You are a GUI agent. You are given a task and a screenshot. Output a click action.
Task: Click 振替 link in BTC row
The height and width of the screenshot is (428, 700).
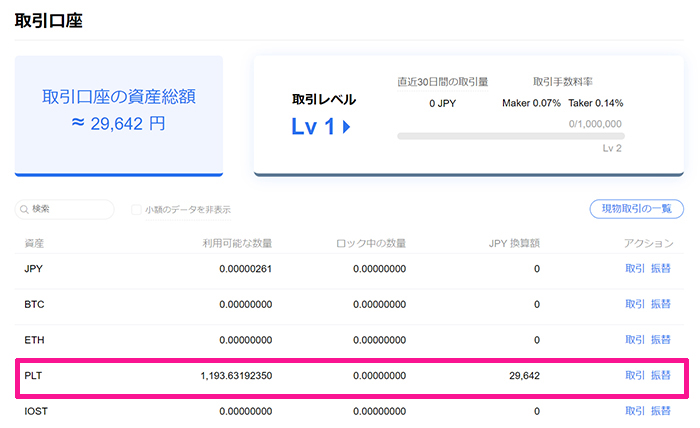tap(661, 304)
